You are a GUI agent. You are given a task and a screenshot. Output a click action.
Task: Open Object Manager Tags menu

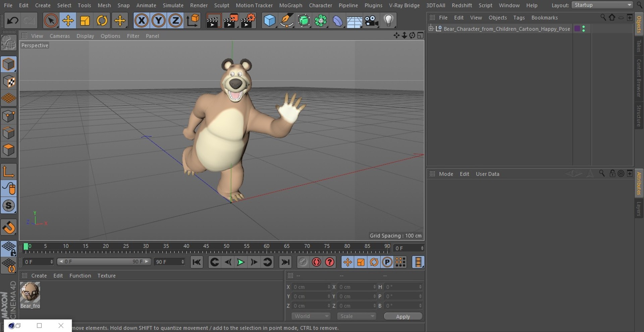[519, 17]
